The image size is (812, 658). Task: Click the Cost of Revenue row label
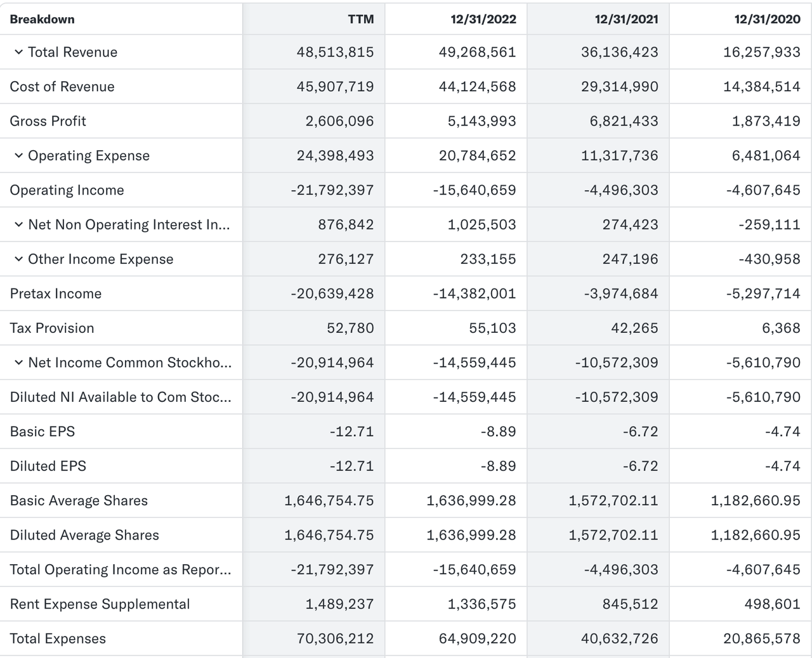coord(62,87)
